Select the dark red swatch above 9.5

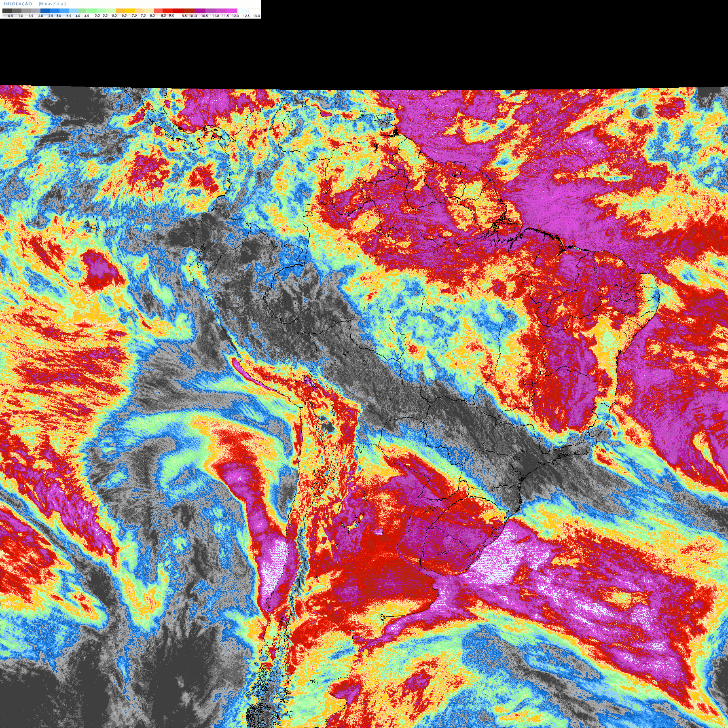pos(178,11)
